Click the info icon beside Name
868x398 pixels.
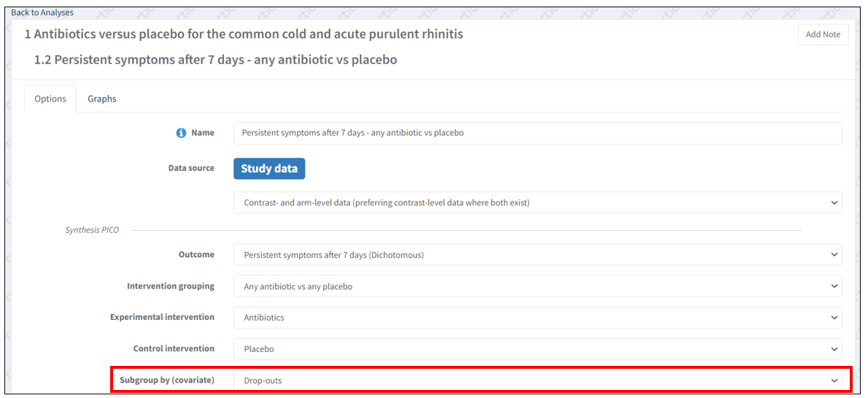point(181,133)
